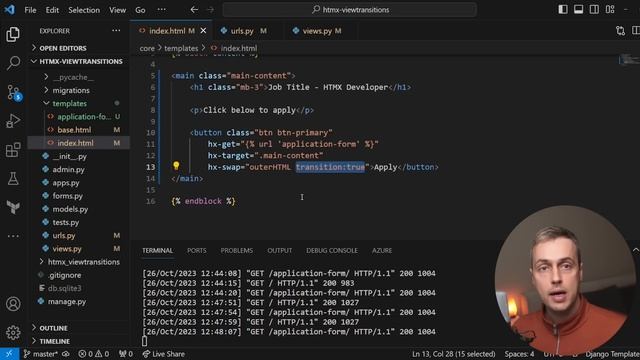Expand the __pycache__ folder

[78, 77]
